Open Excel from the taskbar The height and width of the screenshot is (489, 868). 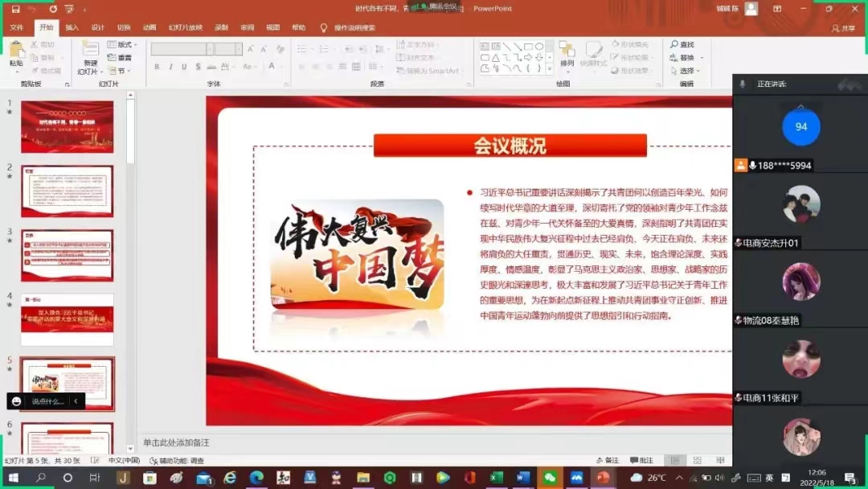coord(496,478)
